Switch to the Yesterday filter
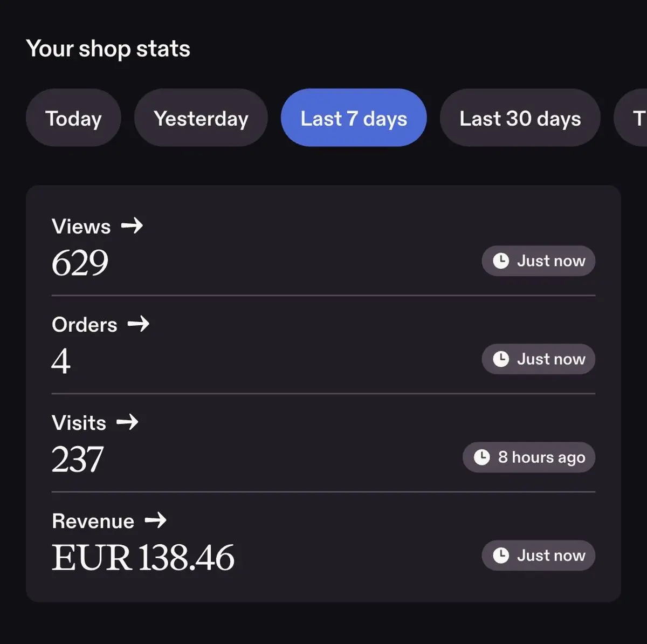 click(x=201, y=118)
